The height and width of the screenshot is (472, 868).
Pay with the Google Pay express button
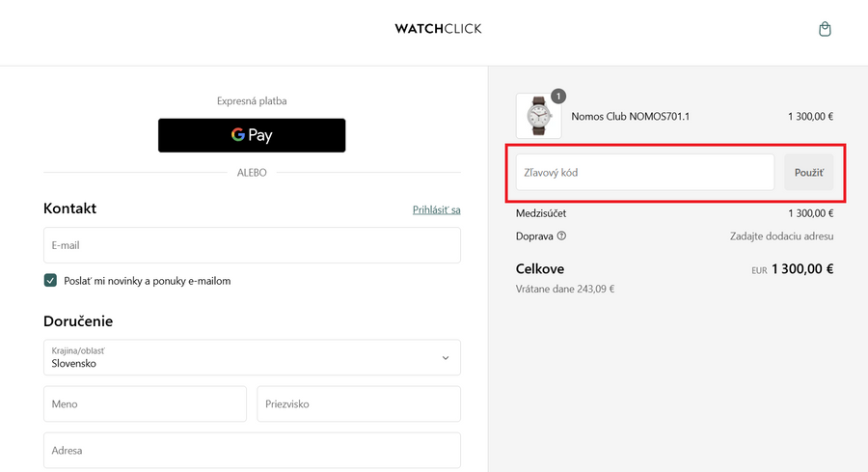[x=252, y=135]
